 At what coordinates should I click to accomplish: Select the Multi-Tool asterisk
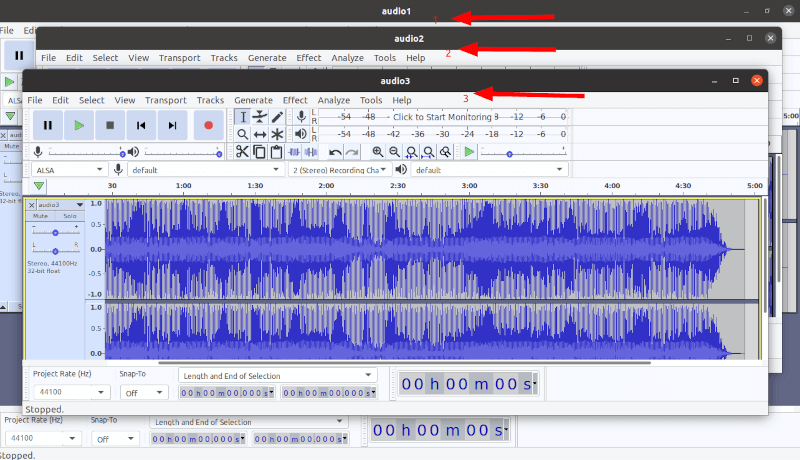277,134
